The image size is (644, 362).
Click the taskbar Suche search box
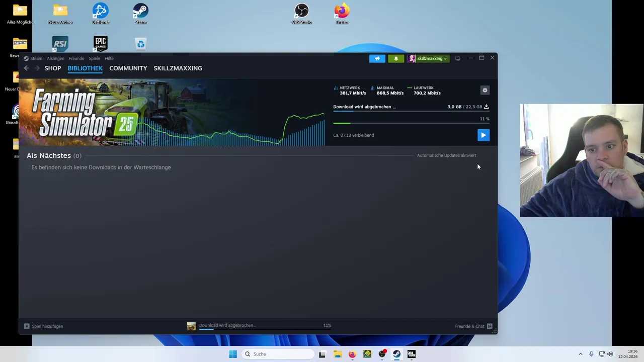pyautogui.click(x=278, y=354)
